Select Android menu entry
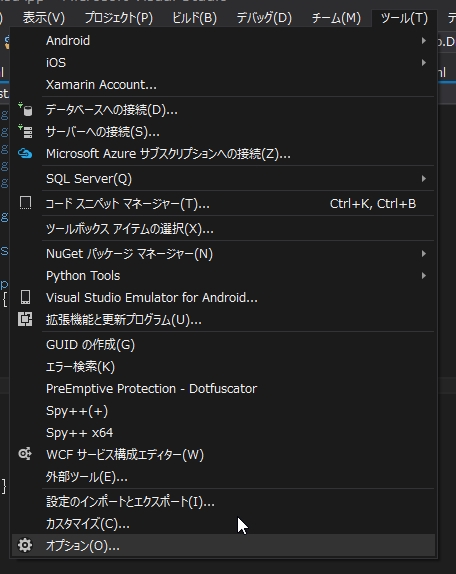This screenshot has height=574, width=456. pyautogui.click(x=223, y=40)
